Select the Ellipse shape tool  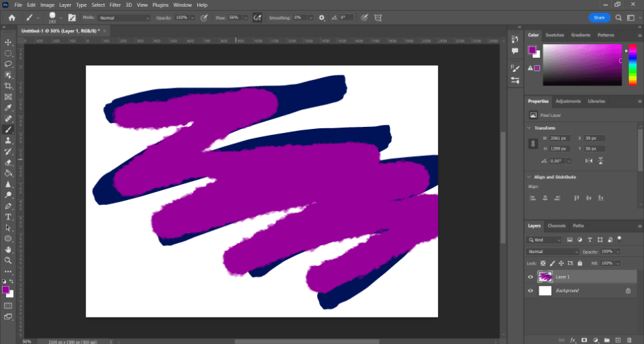pos(8,238)
